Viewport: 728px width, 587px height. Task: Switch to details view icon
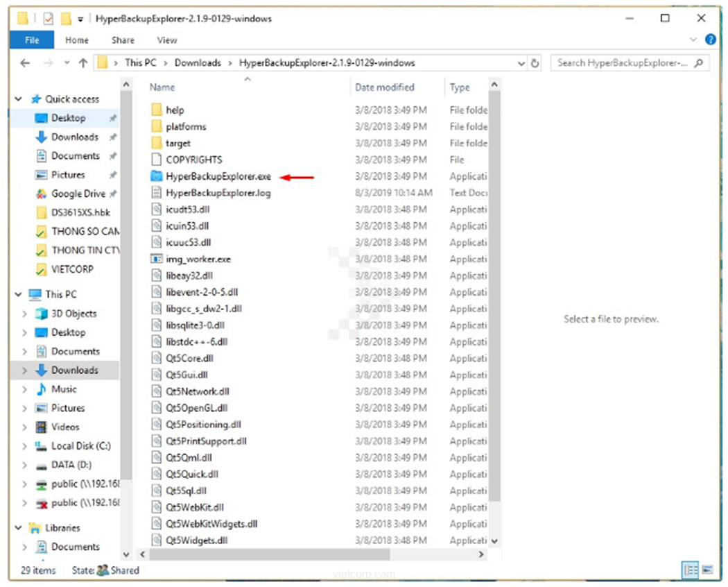(691, 570)
